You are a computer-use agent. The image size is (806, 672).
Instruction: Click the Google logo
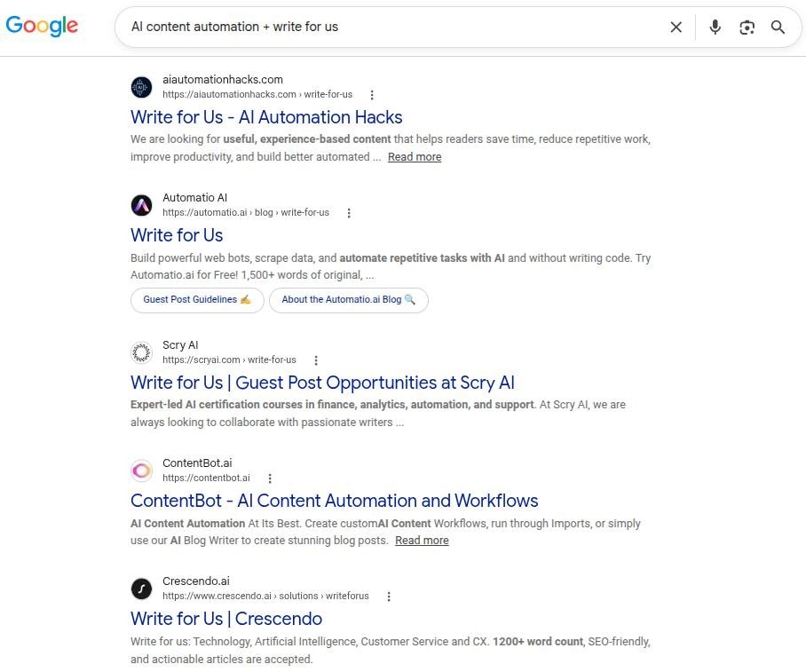(42, 26)
